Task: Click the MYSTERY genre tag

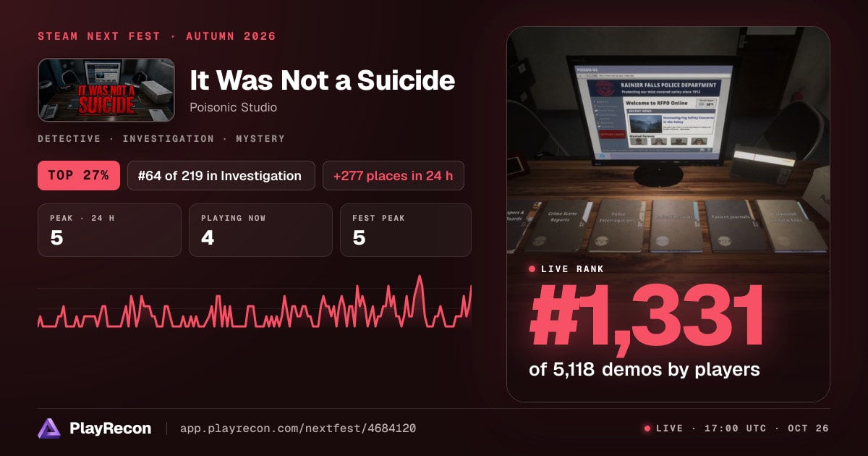Action: coord(260,138)
